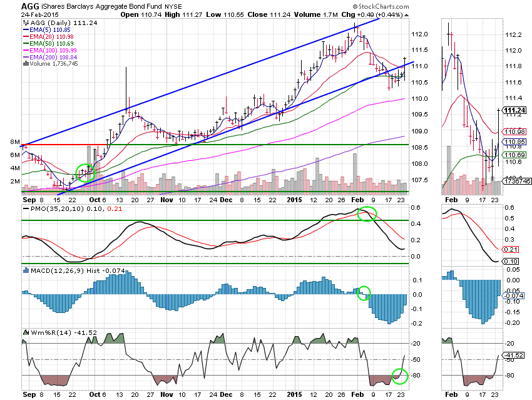Click the boxed -0.074 MACD histogram tag
Screen dimensions: 532x400
pyautogui.click(x=513, y=296)
